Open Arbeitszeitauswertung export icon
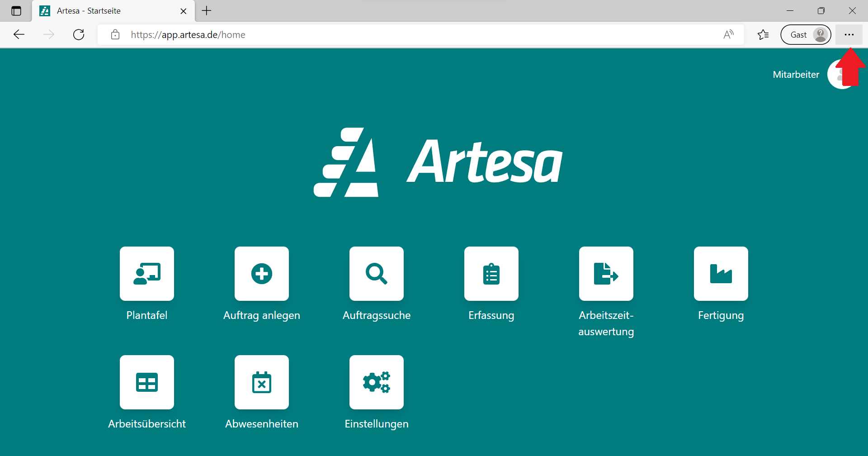The height and width of the screenshot is (456, 868). point(606,274)
